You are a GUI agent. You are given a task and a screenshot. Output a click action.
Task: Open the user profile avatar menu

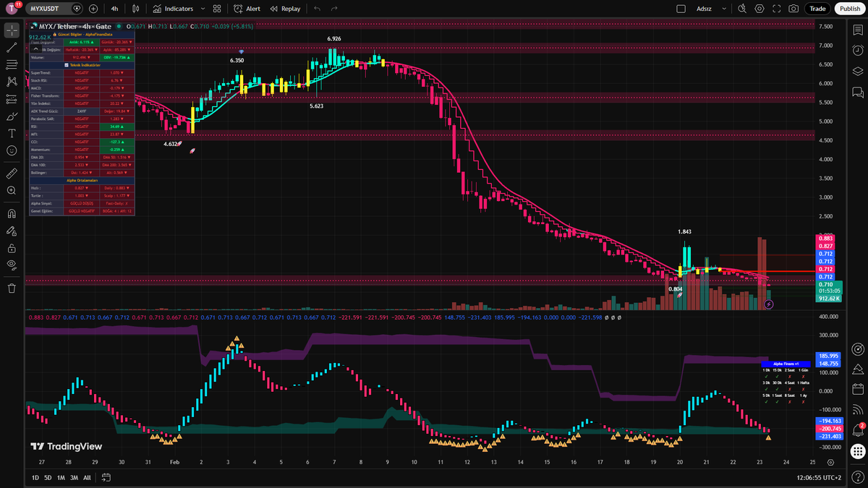click(12, 9)
